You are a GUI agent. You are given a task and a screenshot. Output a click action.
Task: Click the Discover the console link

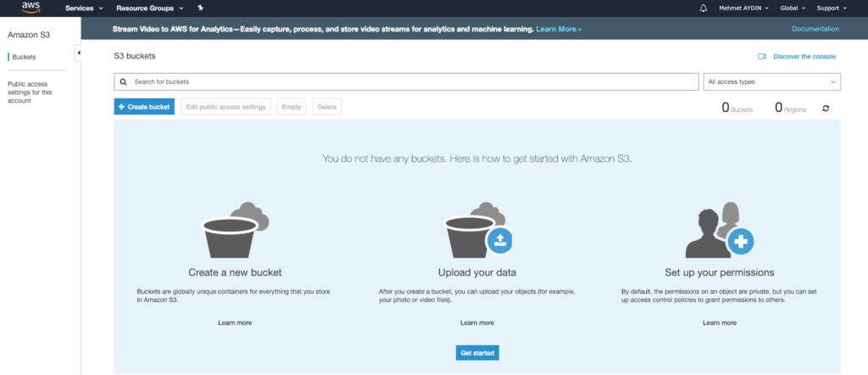tap(804, 57)
